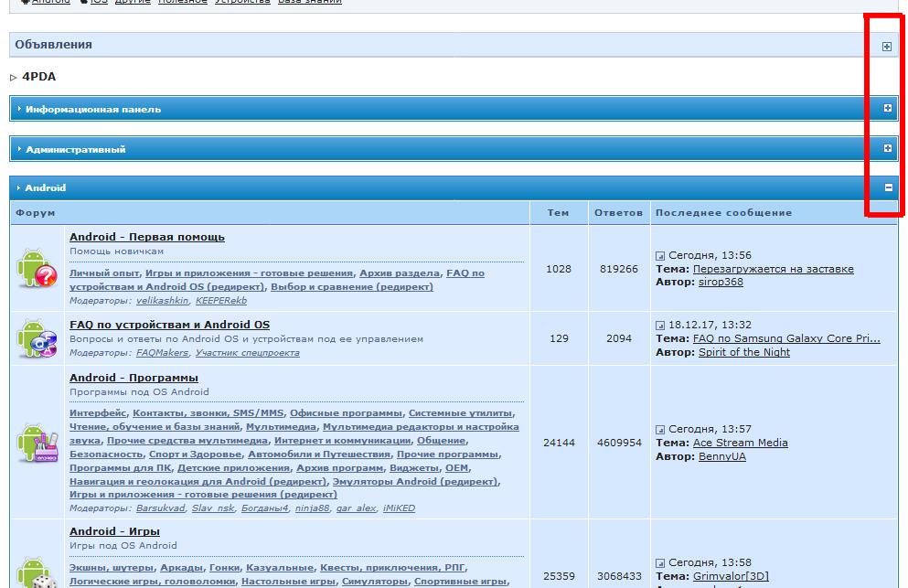Open topic Grimvalor[3D]
This screenshot has width=908, height=588.
(731, 576)
